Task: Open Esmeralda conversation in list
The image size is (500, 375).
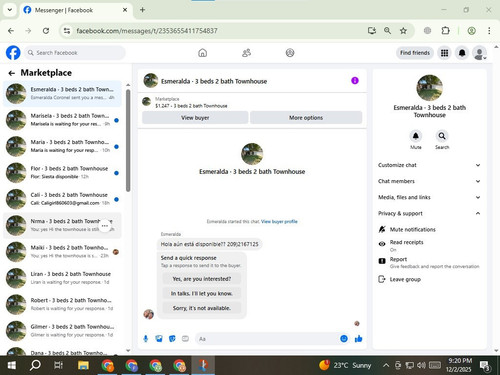Action: coord(62,93)
